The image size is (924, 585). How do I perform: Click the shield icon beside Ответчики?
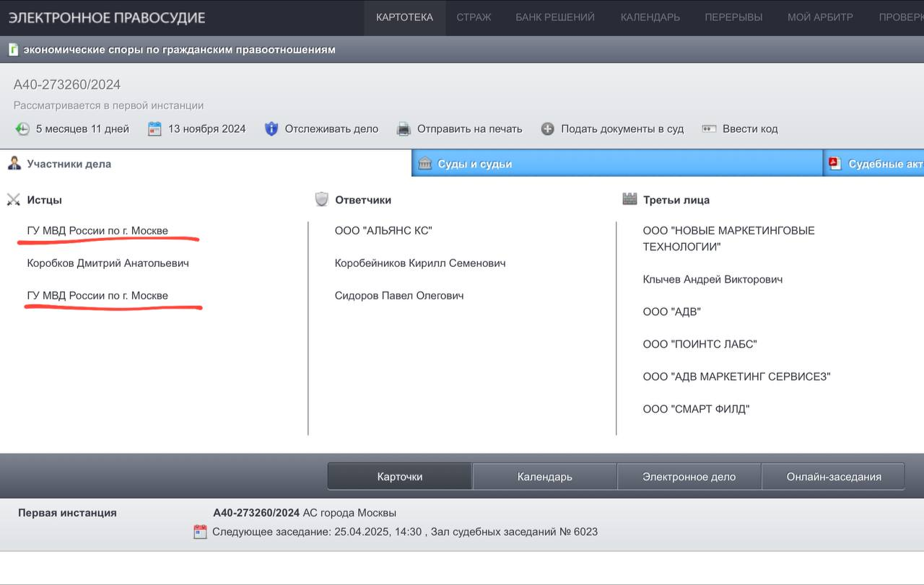pos(322,200)
